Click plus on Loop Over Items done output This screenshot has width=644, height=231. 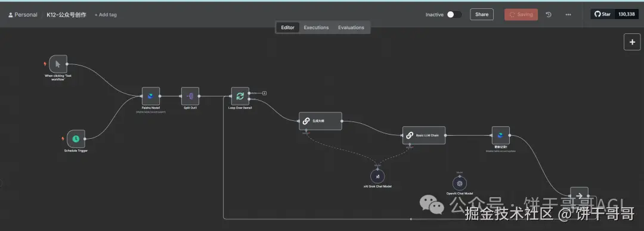tap(265, 93)
